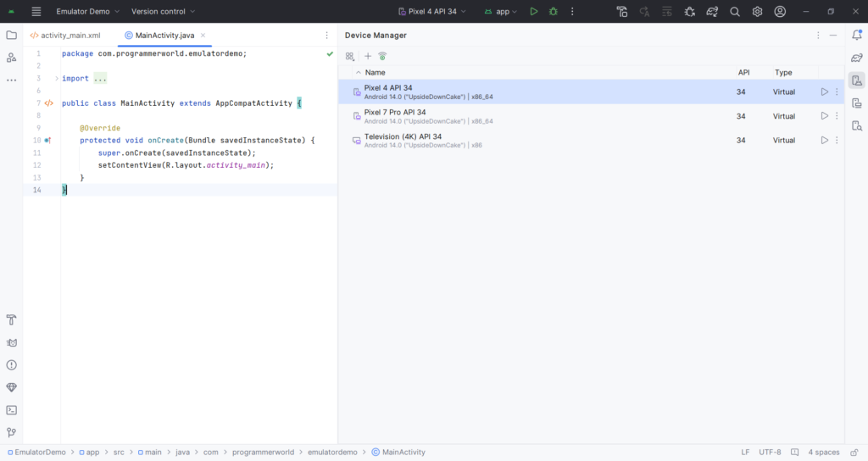Open Version control dropdown
Screen dimensions: 868x461
[163, 11]
